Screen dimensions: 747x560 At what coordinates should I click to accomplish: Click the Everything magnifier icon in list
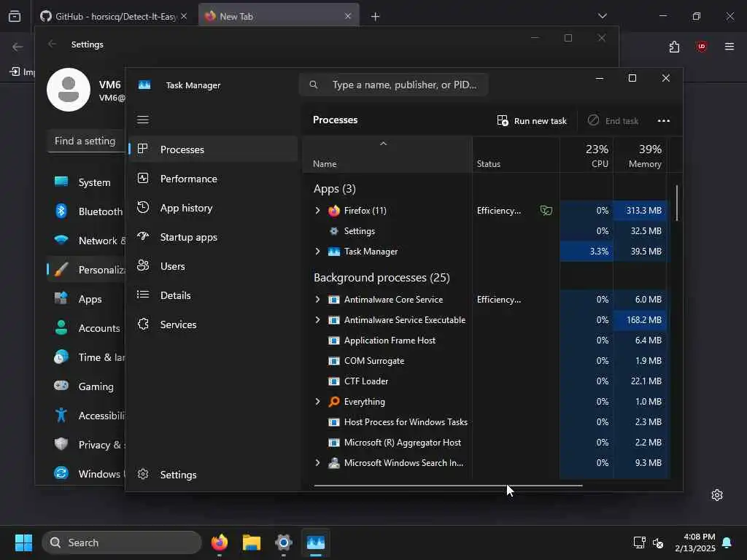[334, 402]
